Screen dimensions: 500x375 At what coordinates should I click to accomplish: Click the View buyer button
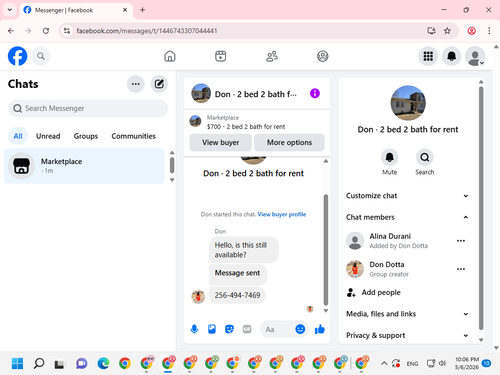tap(220, 142)
